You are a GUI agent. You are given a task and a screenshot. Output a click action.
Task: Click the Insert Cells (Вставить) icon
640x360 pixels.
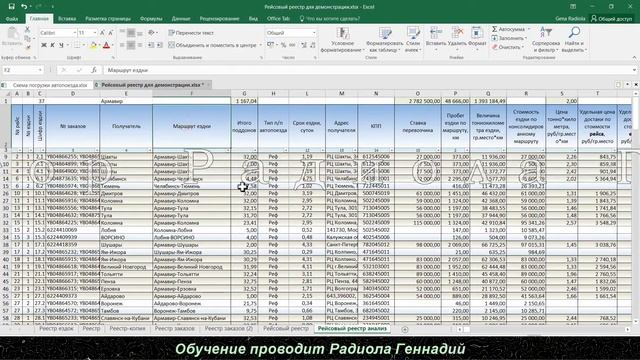click(436, 33)
